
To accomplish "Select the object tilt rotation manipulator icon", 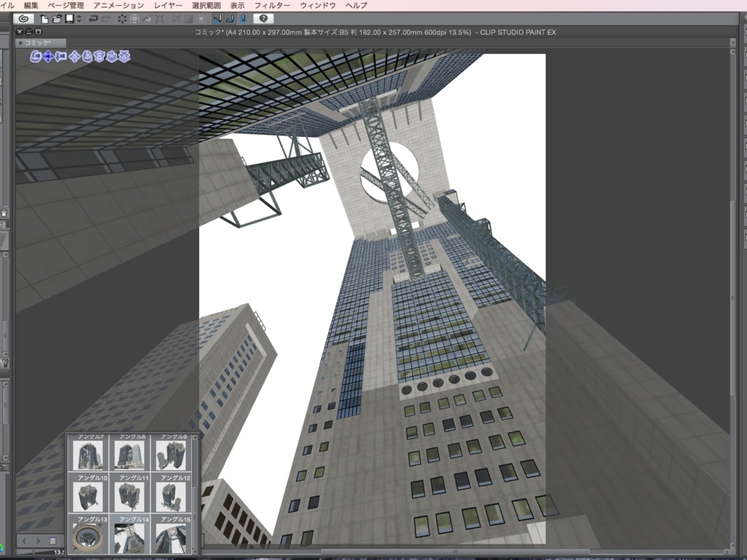I will 99,57.
